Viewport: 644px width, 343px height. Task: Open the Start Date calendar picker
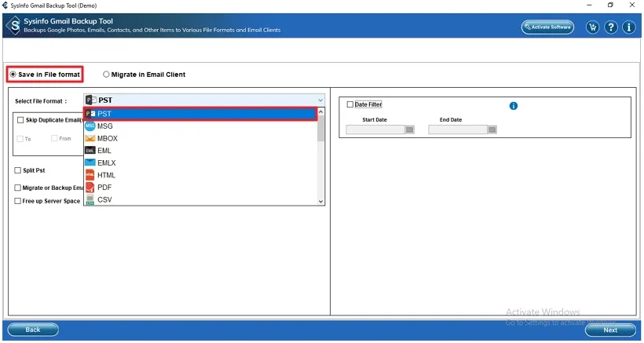[x=409, y=130]
